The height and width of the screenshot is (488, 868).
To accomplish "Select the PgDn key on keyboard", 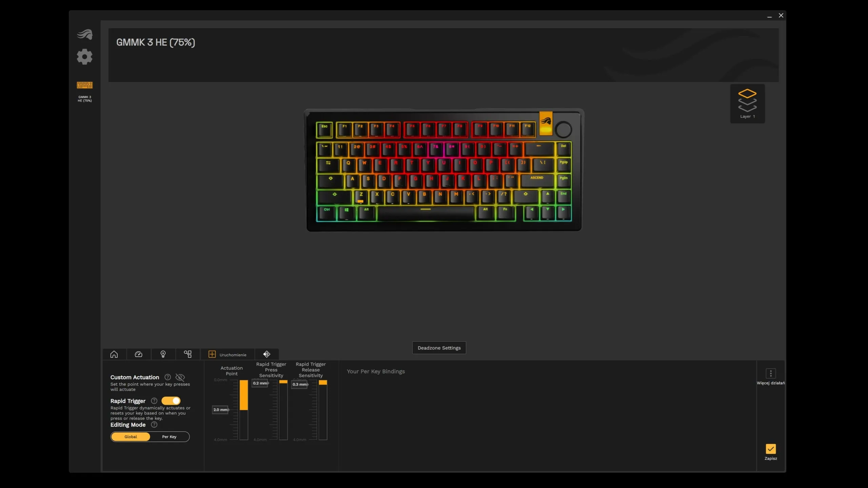I will 564,181.
